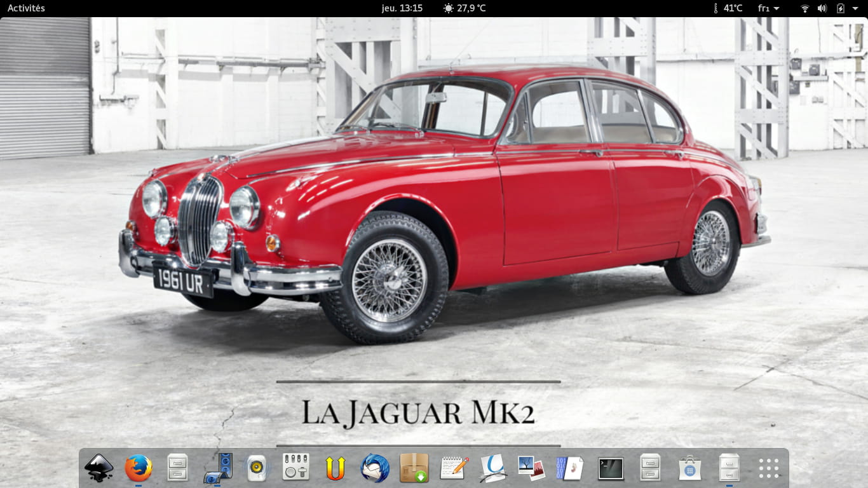Expand the system menu arrow at top right
This screenshot has width=868, height=488.
point(856,8)
